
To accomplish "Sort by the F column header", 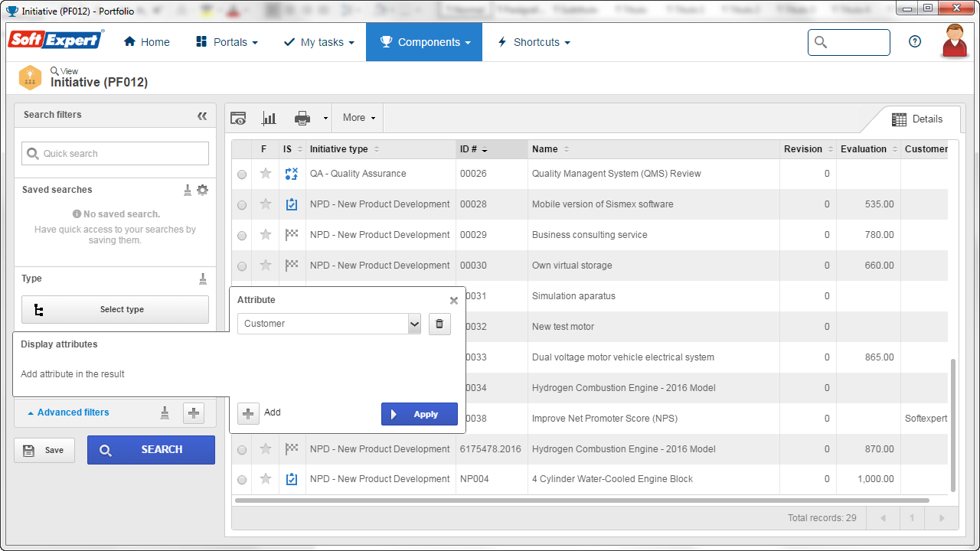I will click(264, 149).
